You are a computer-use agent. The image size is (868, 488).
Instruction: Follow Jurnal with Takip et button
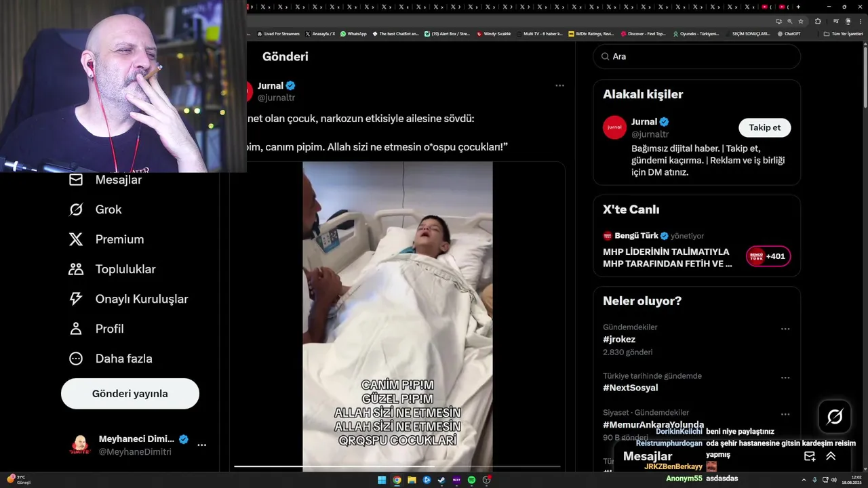tap(764, 127)
